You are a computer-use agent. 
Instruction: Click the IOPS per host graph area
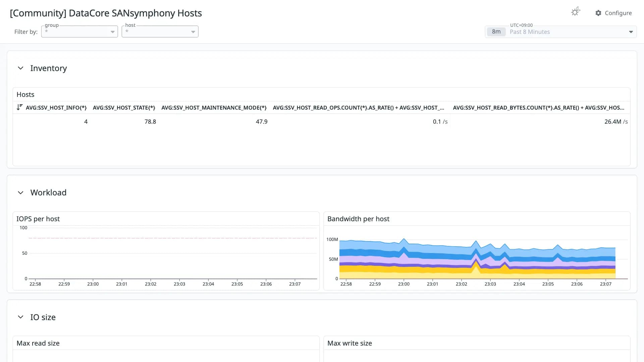point(173,253)
